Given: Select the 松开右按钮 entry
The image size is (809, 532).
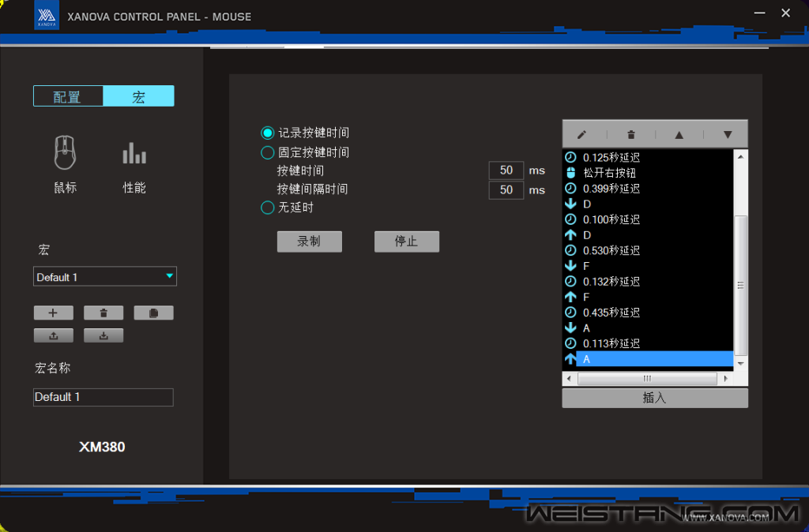Looking at the screenshot, I should (648, 173).
